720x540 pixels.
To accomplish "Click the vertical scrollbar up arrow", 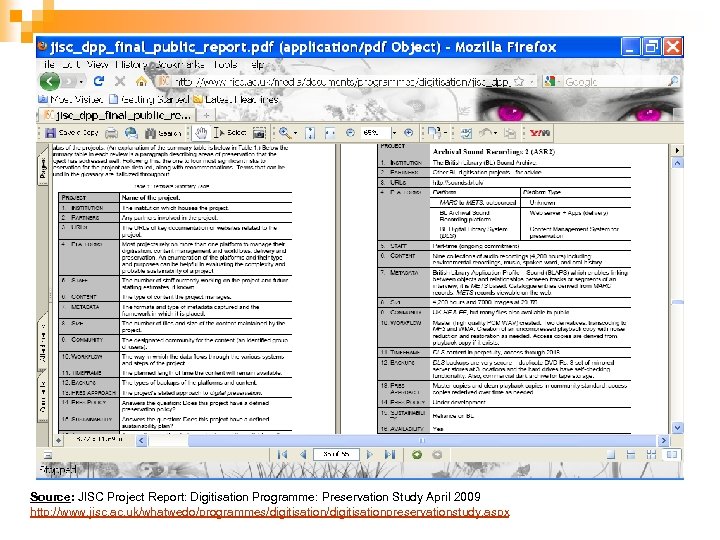I will click(677, 163).
